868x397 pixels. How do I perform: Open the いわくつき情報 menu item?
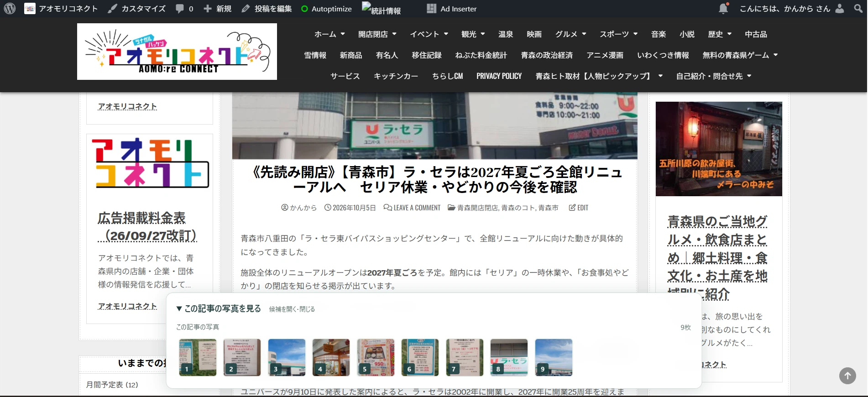pos(663,55)
